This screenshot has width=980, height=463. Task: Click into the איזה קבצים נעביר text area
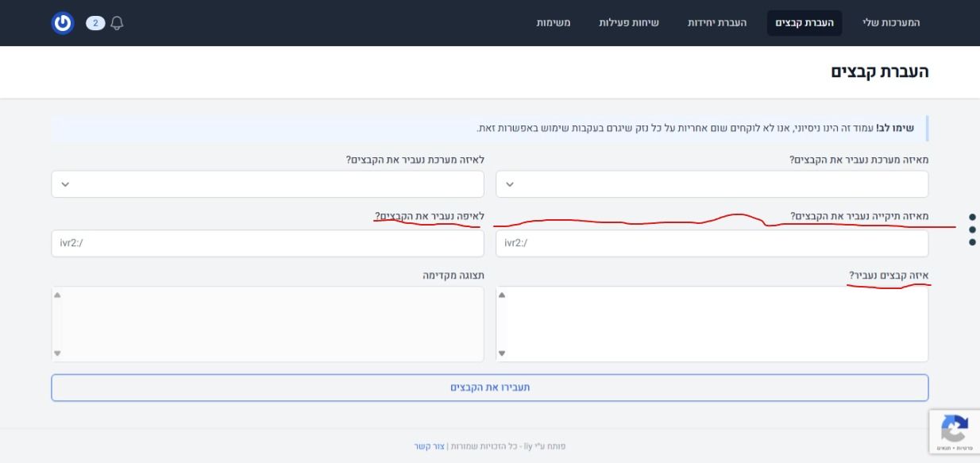pos(712,324)
